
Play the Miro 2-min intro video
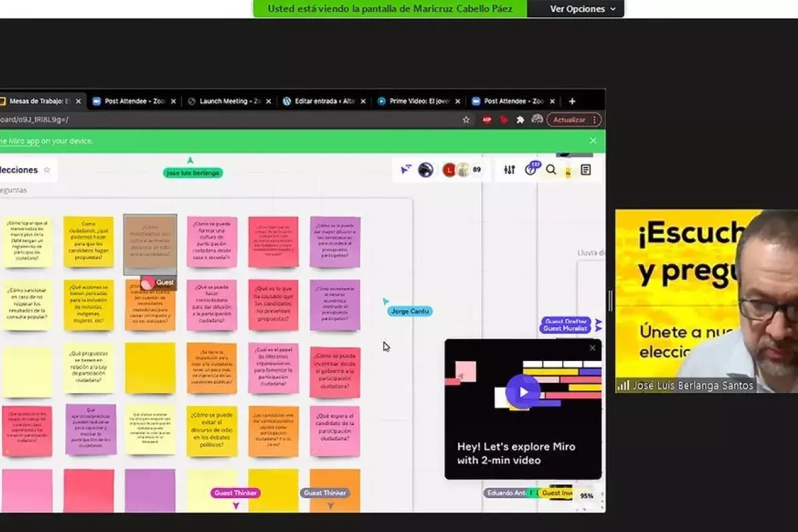pos(523,391)
